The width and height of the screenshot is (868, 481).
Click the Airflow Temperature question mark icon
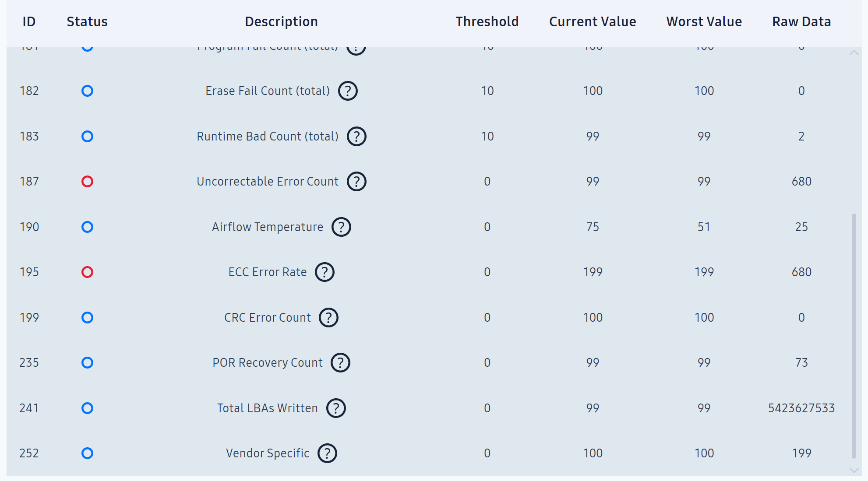[x=341, y=227]
